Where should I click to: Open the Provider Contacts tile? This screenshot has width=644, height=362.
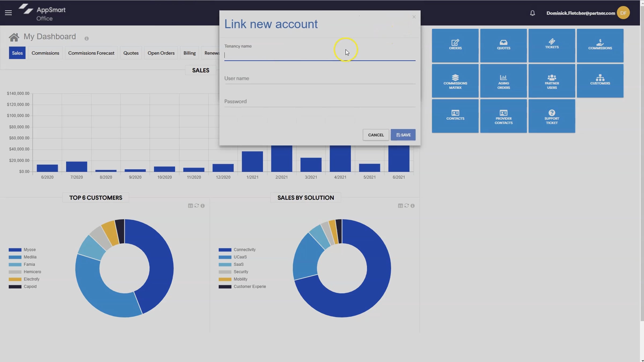(x=503, y=116)
